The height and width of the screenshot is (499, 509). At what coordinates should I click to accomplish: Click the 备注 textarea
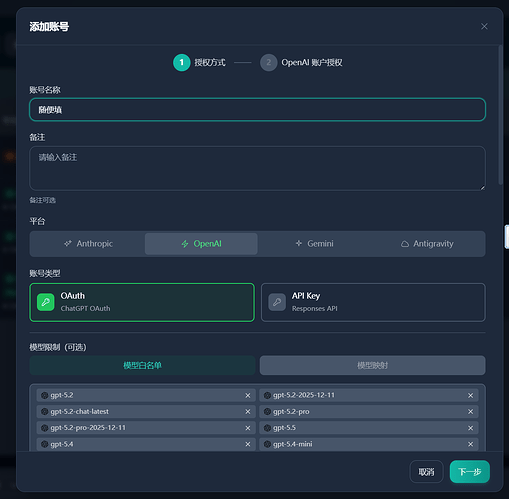[x=257, y=168]
